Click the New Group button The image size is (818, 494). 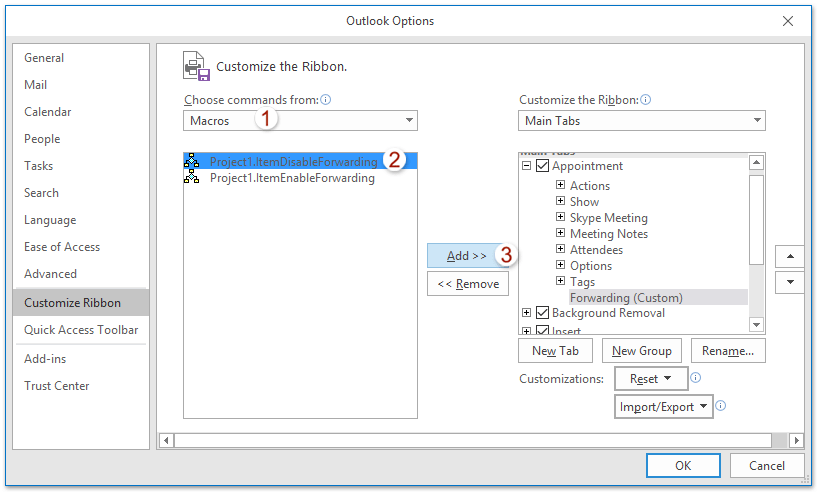pos(643,351)
